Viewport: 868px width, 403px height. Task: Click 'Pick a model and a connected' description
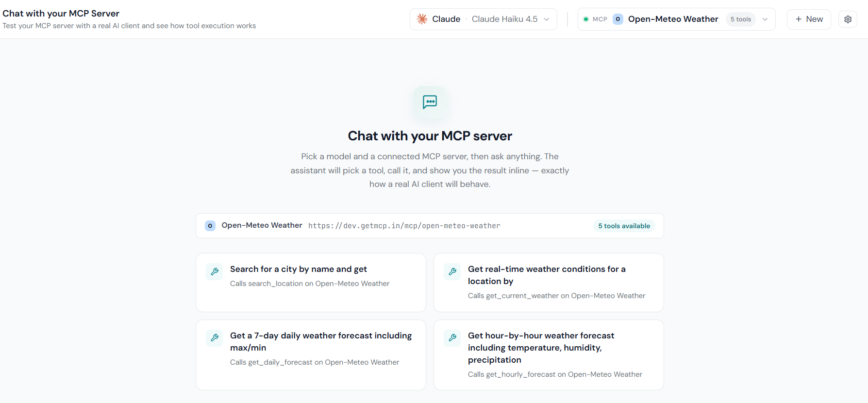pos(430,170)
